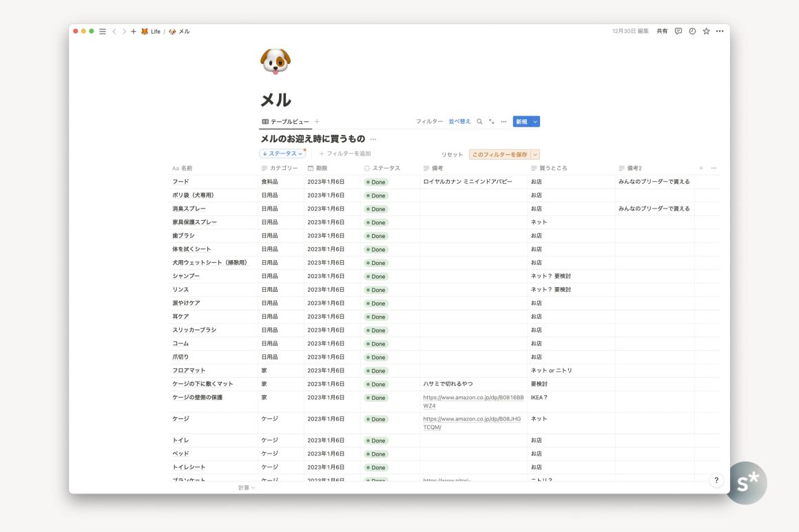Open the dropdown arrow beside 新規 button
Viewport: 799px width, 532px height.
pos(535,122)
